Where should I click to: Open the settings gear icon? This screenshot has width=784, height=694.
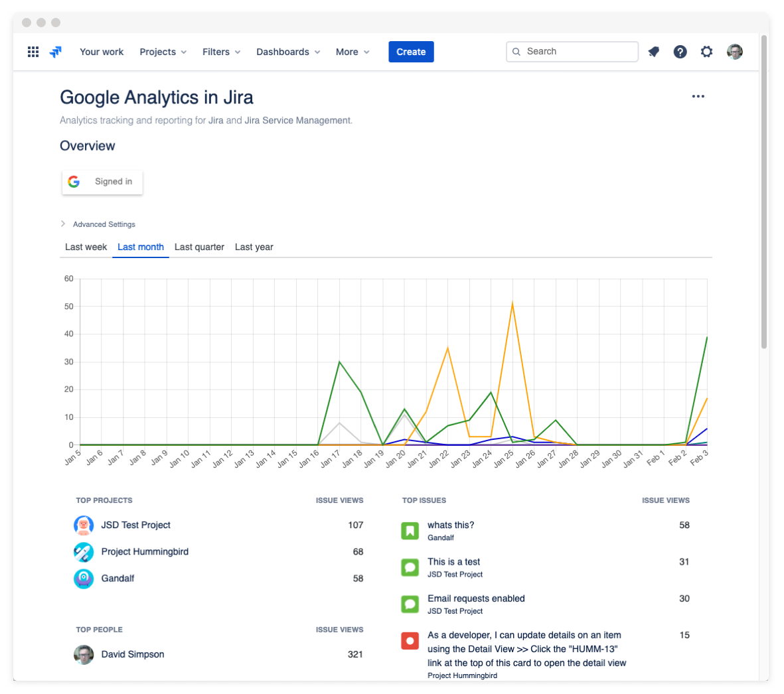(x=706, y=52)
